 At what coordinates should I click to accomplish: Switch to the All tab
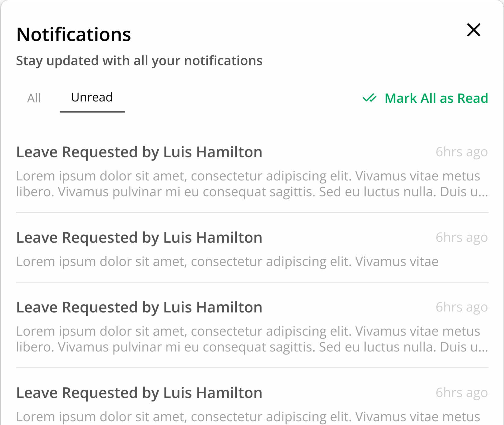34,98
